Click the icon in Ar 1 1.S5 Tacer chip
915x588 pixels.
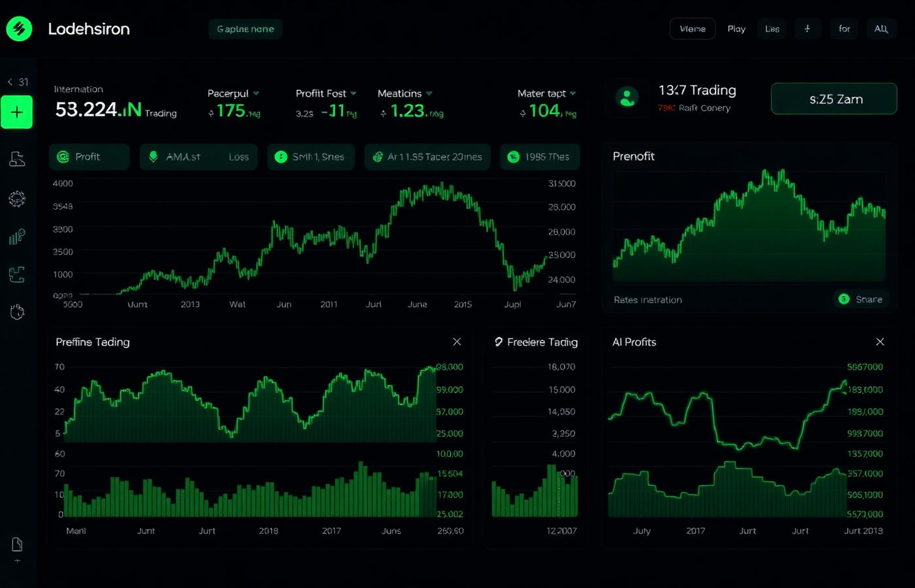click(x=377, y=157)
